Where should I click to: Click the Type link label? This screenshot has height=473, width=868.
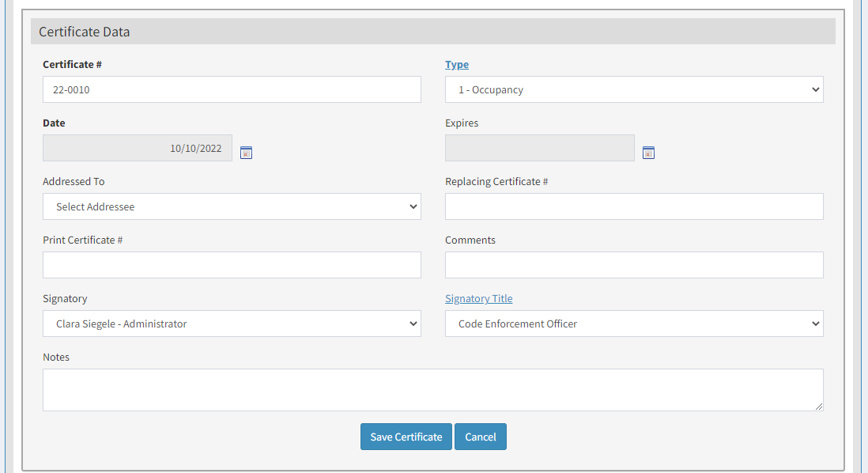457,65
